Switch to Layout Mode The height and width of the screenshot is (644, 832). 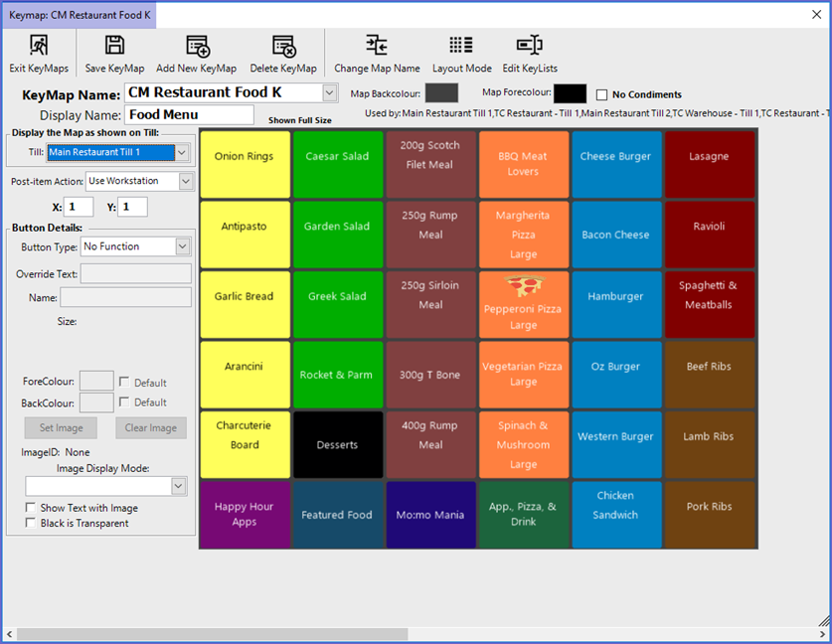(461, 46)
